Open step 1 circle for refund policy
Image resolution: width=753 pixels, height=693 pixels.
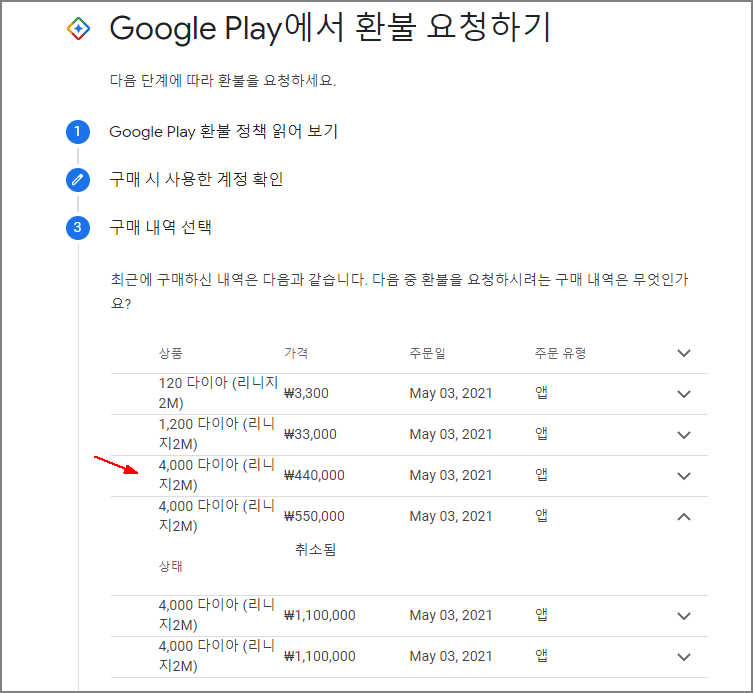pos(78,132)
